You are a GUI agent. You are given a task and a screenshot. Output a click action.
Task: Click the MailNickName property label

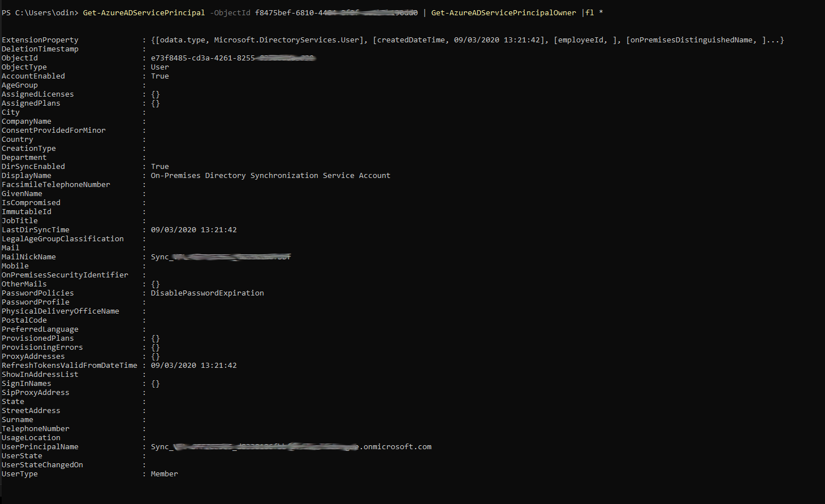click(29, 257)
